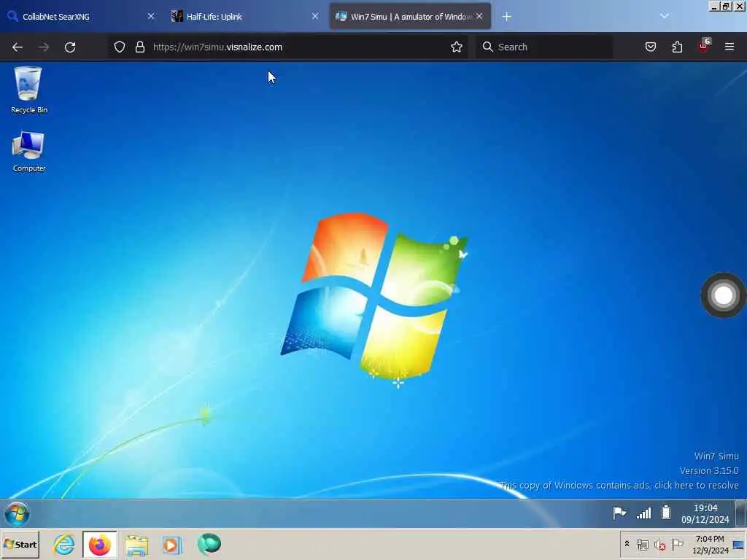
Task: Open the Action Center flag in simulator tray
Action: point(619,513)
